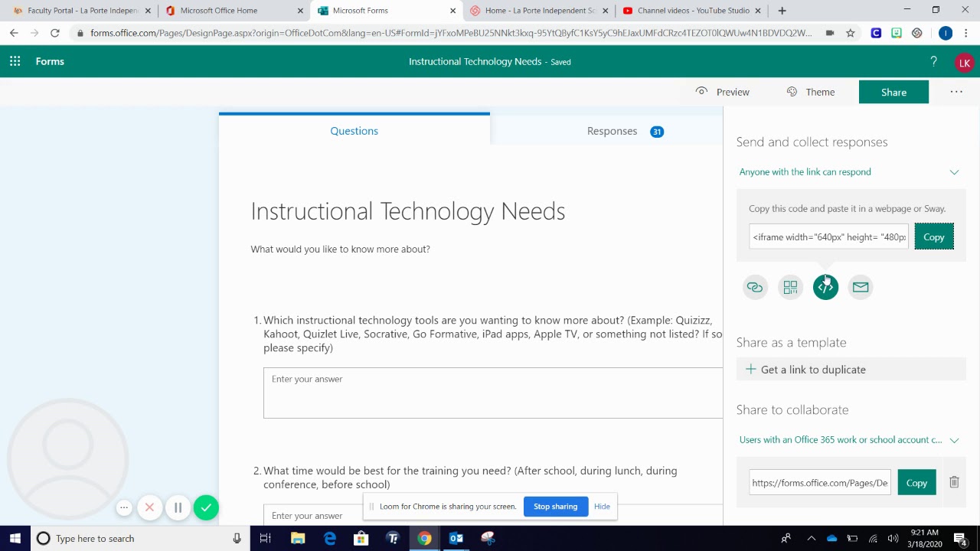Screen dimensions: 980x551
Task: Select the email share icon
Action: [x=861, y=287]
